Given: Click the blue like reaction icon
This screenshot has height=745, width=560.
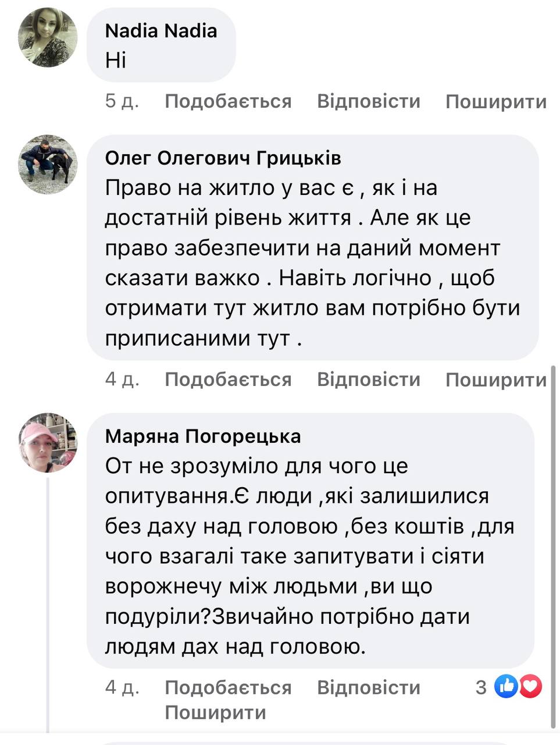Looking at the screenshot, I should pos(505,687).
